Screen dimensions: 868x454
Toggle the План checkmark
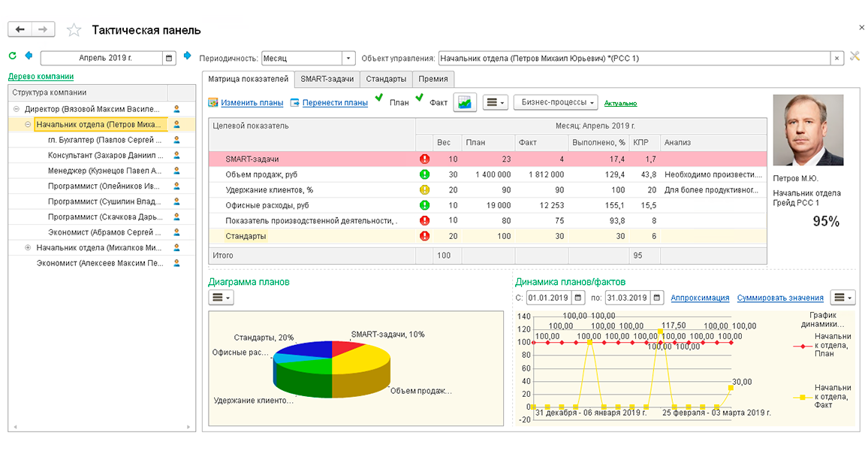pos(379,98)
